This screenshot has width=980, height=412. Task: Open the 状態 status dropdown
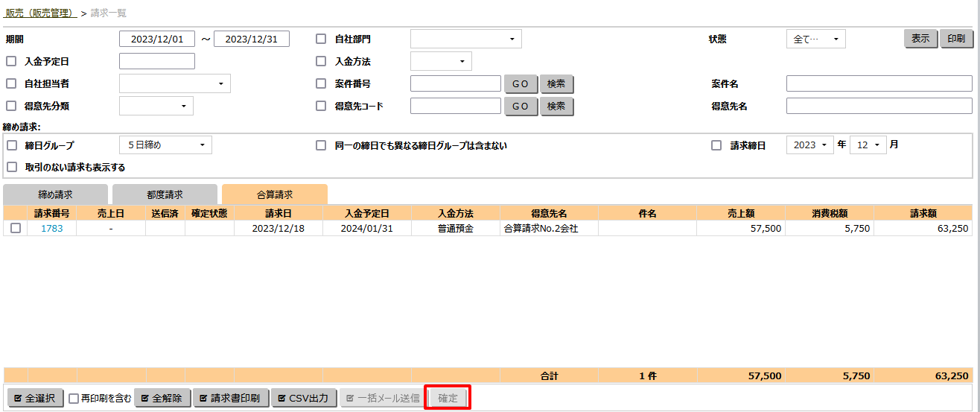(x=815, y=39)
